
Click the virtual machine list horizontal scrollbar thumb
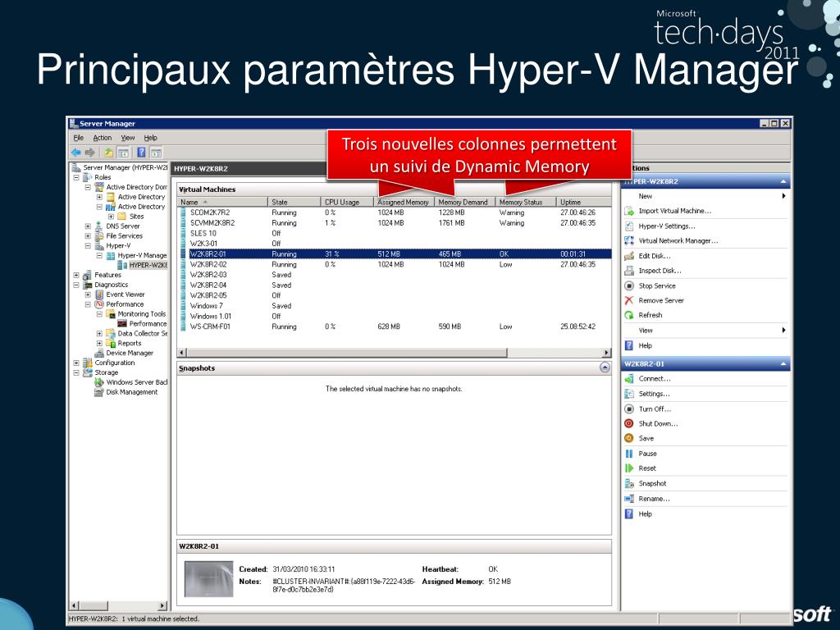coord(347,353)
